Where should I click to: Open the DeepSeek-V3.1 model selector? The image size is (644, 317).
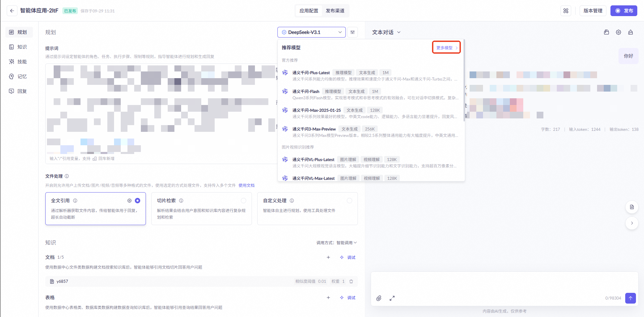[312, 32]
